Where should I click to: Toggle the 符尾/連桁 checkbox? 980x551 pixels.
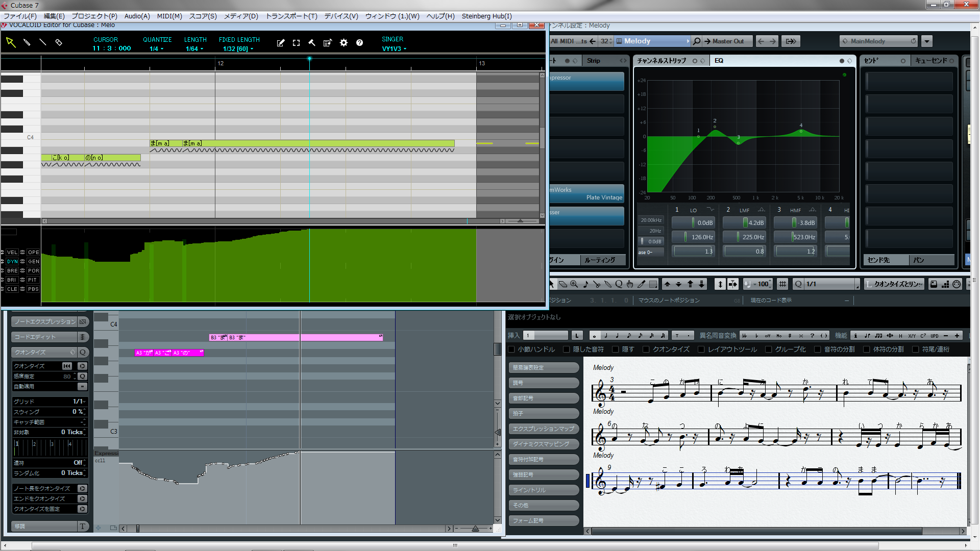click(x=915, y=349)
